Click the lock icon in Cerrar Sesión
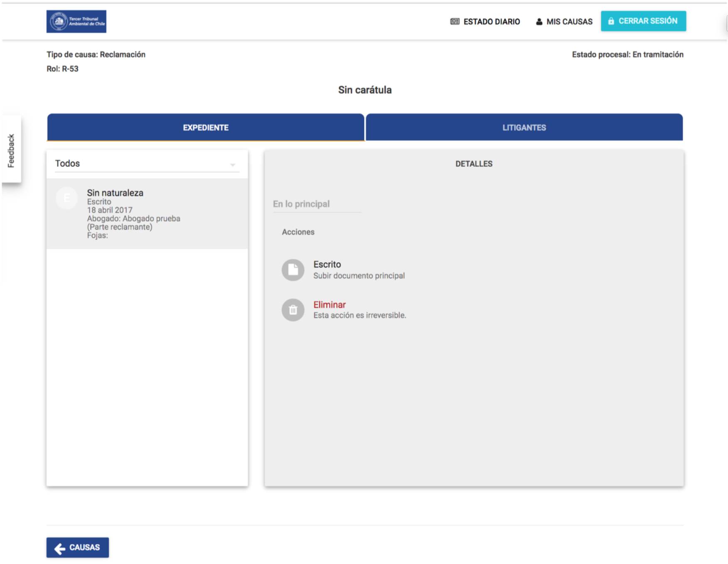 tap(611, 21)
